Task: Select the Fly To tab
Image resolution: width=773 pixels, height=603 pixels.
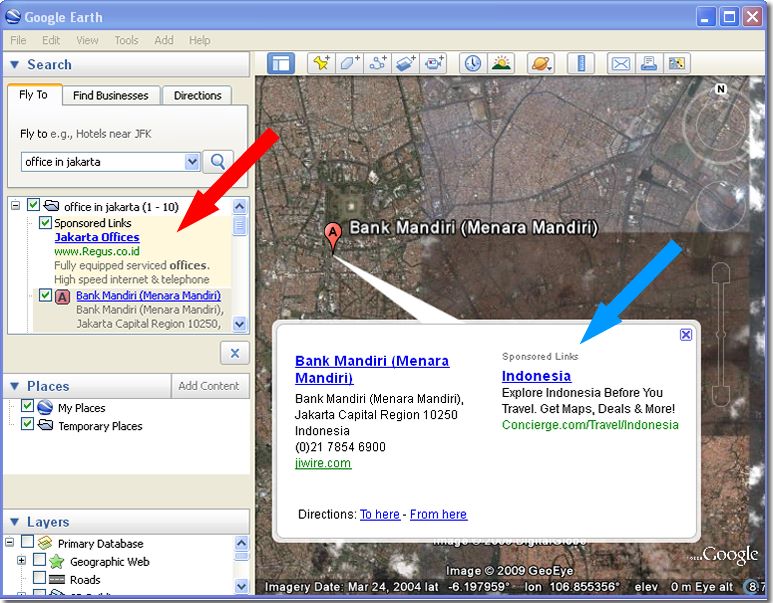Action: [34, 94]
